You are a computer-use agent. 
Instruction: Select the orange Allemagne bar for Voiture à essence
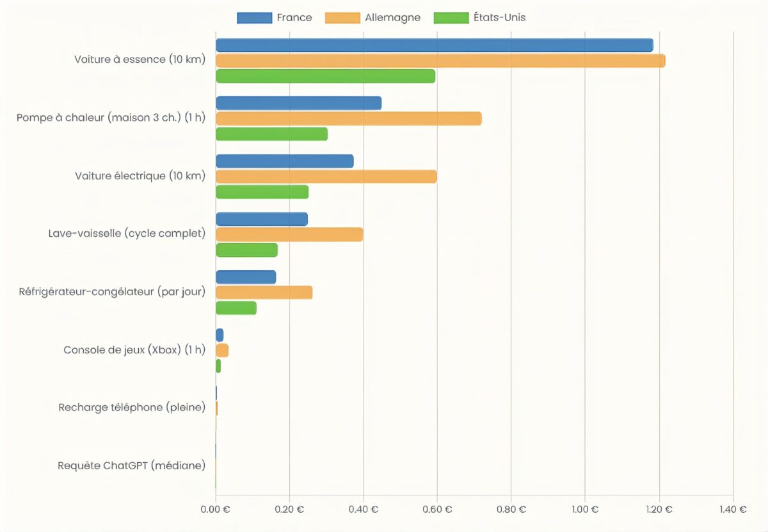440,61
